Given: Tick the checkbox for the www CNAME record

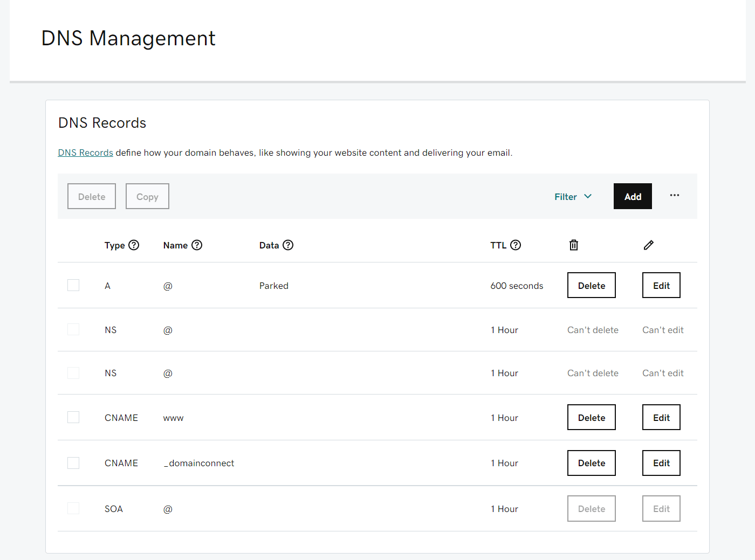Looking at the screenshot, I should [73, 417].
